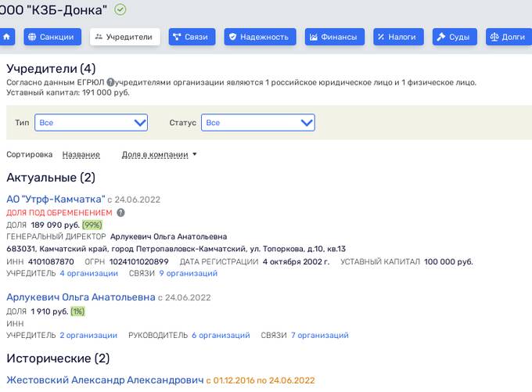Click the ЕГРЮЛ help question icon
This screenshot has height=392, width=532.
(x=110, y=82)
